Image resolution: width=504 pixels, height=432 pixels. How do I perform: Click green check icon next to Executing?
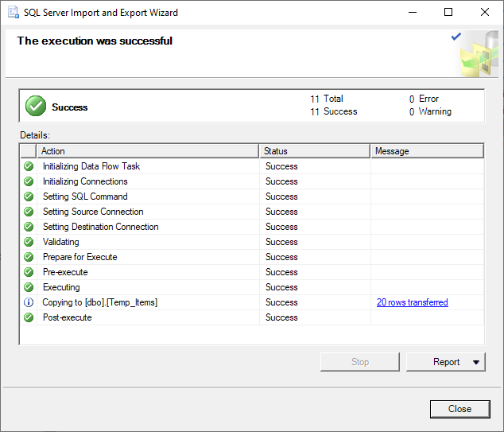[29, 287]
